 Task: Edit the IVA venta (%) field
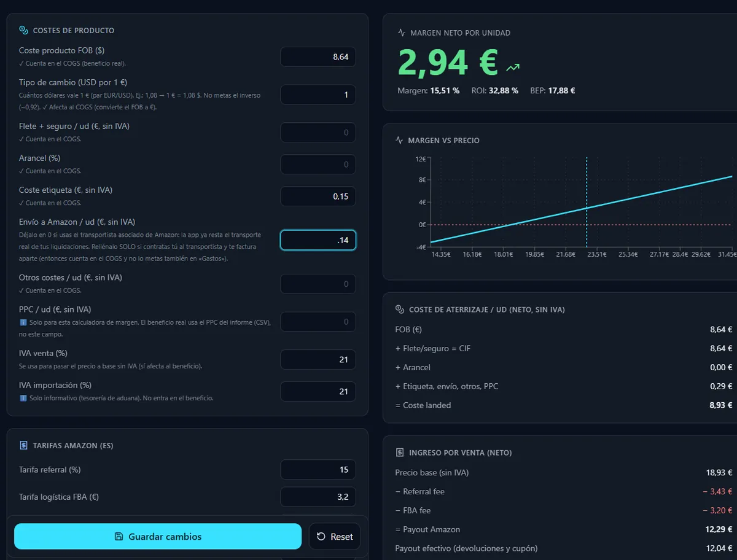click(318, 360)
